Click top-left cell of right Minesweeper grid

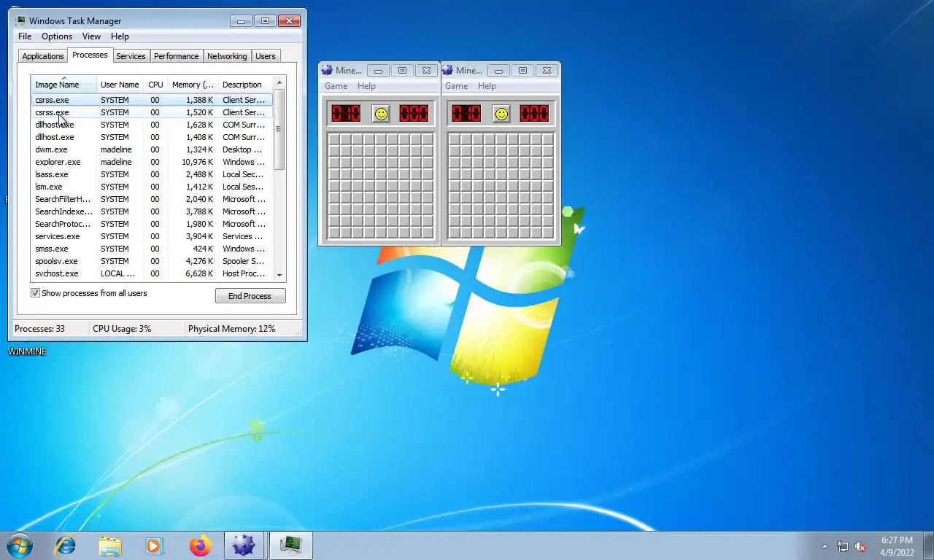coord(454,140)
